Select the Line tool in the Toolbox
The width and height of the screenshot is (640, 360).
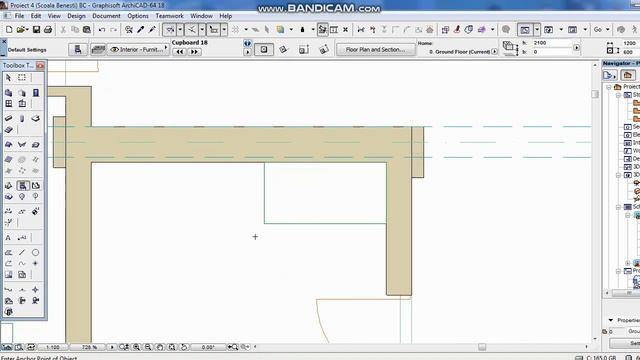(22, 252)
